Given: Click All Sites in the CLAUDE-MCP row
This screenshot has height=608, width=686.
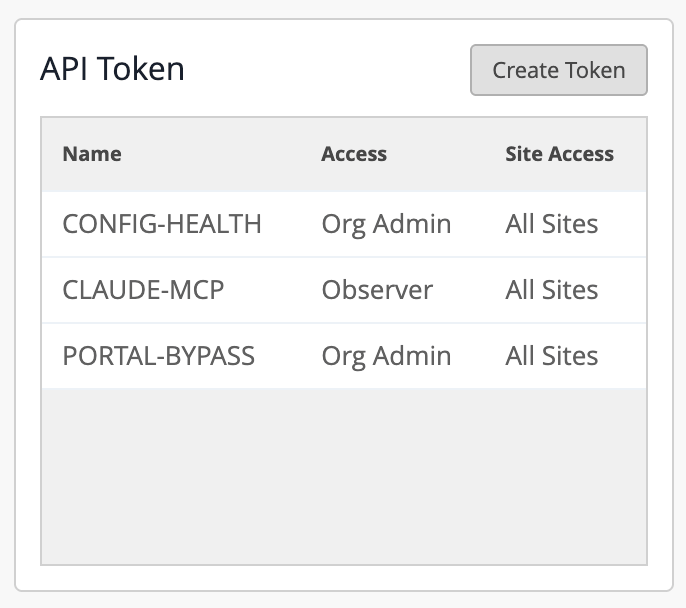Looking at the screenshot, I should (x=552, y=290).
